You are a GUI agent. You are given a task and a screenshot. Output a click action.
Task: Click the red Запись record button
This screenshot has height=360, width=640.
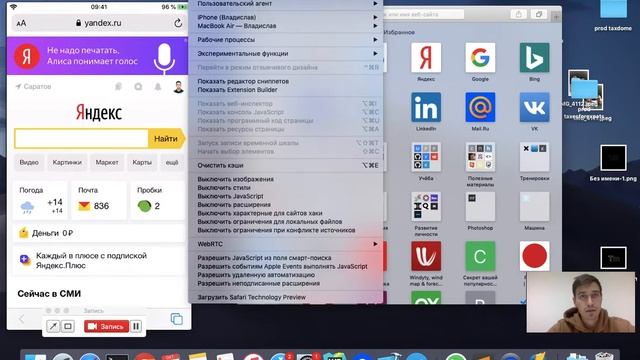click(x=107, y=326)
